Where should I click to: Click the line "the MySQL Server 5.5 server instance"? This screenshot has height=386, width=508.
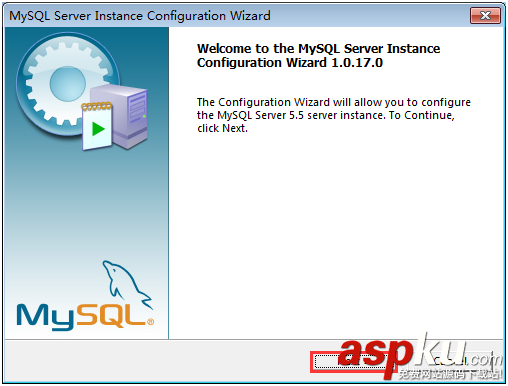coord(290,115)
